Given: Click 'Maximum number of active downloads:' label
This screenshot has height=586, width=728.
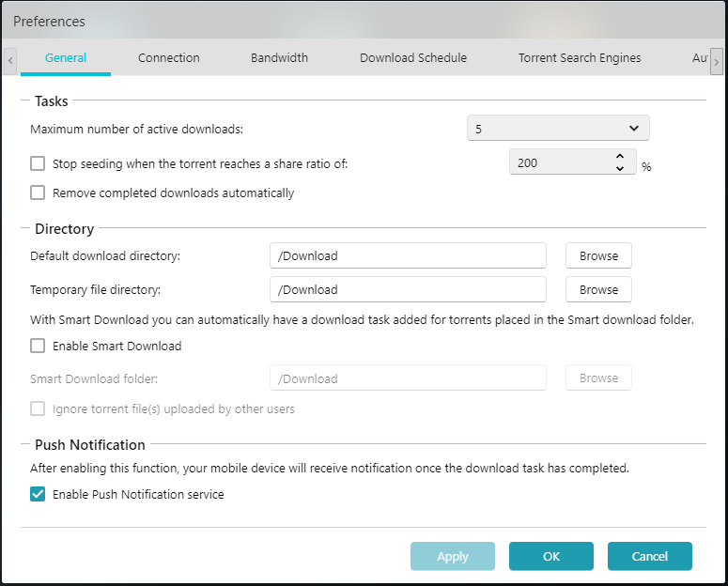Looking at the screenshot, I should pos(136,129).
